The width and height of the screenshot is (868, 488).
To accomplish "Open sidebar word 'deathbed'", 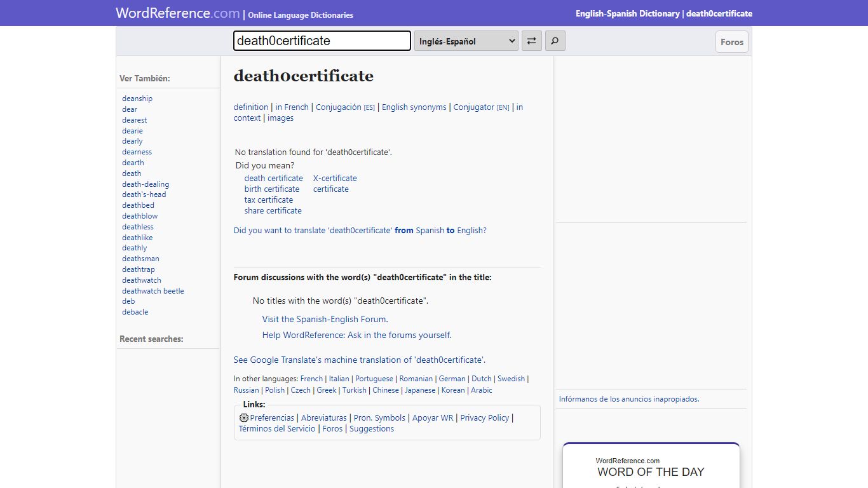I will pos(138,205).
